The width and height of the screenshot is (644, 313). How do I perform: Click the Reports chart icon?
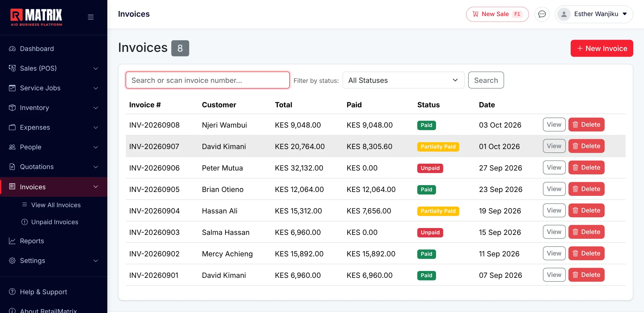click(x=12, y=241)
